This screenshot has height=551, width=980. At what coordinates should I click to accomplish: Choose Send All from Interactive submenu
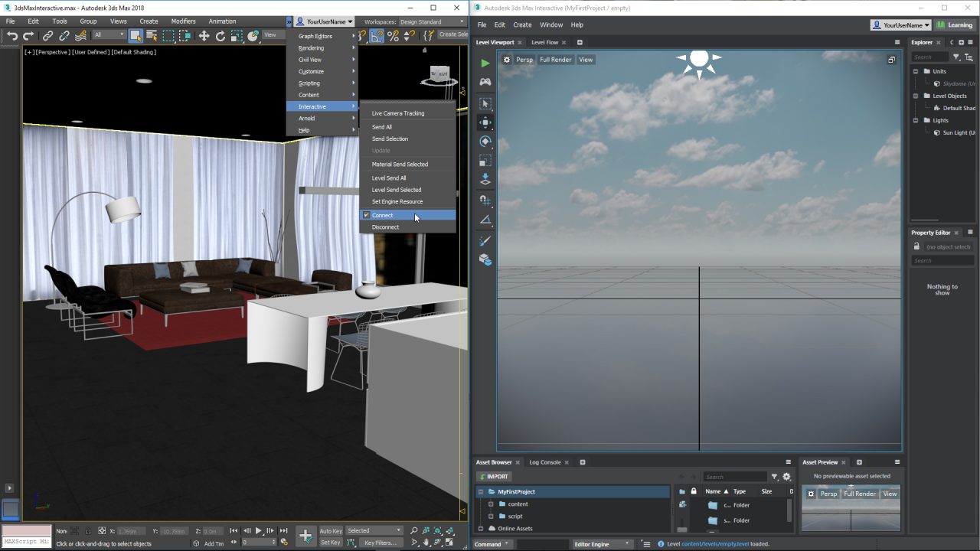(381, 127)
